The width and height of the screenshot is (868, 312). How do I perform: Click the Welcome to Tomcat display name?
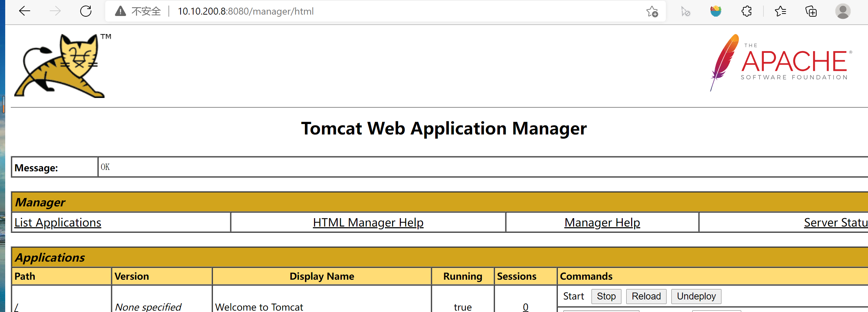point(259,307)
